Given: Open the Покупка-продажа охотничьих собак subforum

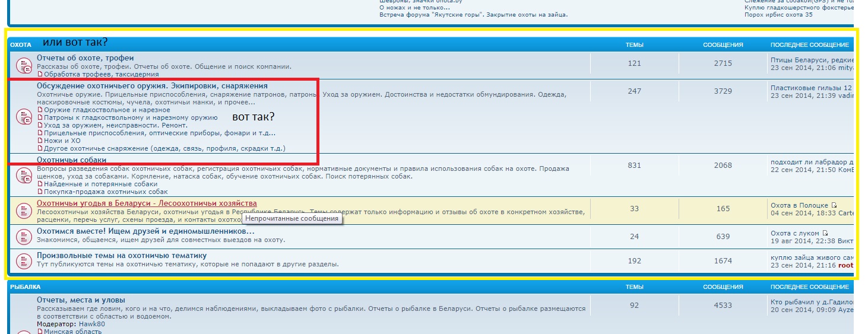Looking at the screenshot, I should click(106, 192).
